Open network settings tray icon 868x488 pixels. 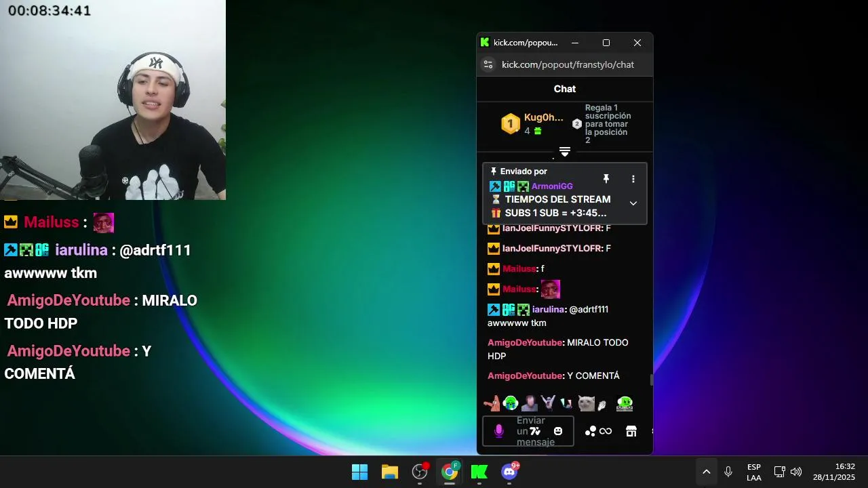(x=780, y=472)
